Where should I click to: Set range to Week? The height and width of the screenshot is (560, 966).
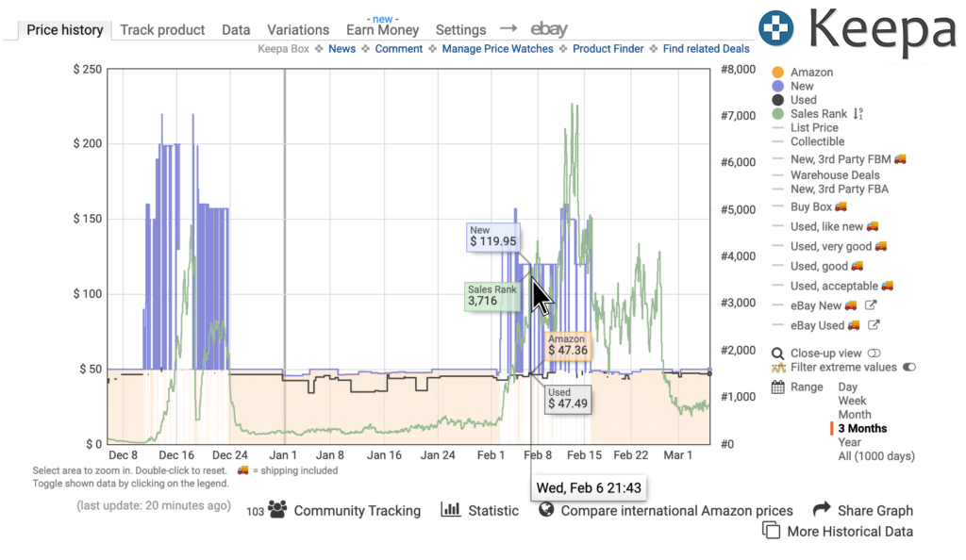coord(851,401)
